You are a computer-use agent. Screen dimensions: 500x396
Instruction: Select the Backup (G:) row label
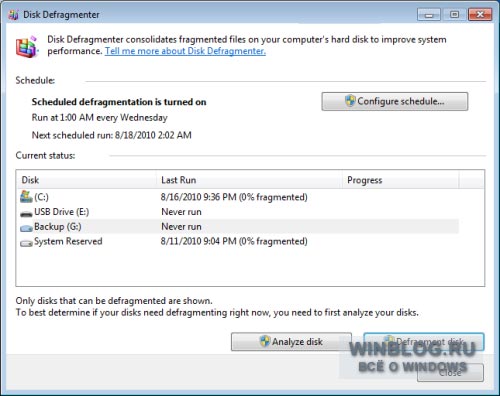coord(58,227)
